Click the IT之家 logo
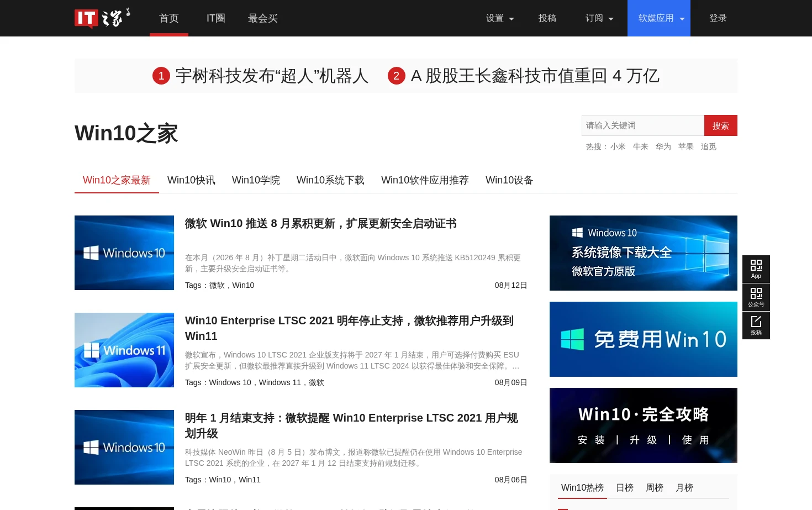Viewport: 812px width, 510px height. [x=103, y=18]
